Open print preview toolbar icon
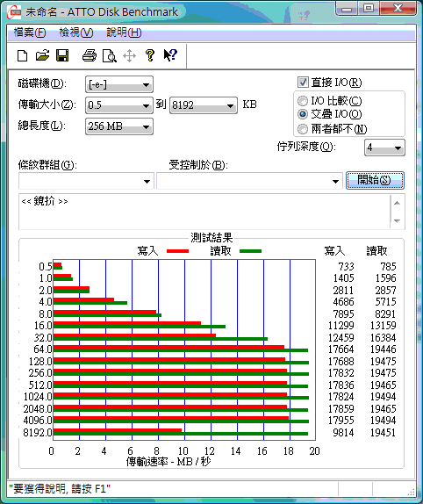Image resolution: width=423 pixels, height=504 pixels. coord(110,55)
